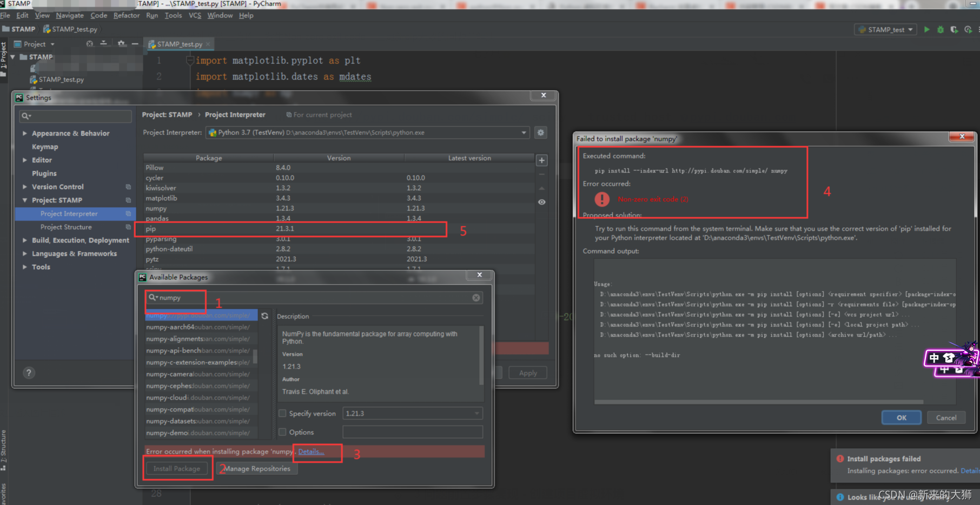Open Details link in Install packages failed notification
Image resolution: width=980 pixels, height=505 pixels.
[x=970, y=471]
